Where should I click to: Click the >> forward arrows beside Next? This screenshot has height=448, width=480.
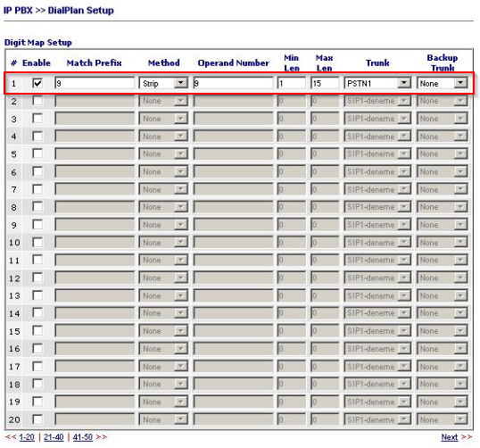click(467, 437)
